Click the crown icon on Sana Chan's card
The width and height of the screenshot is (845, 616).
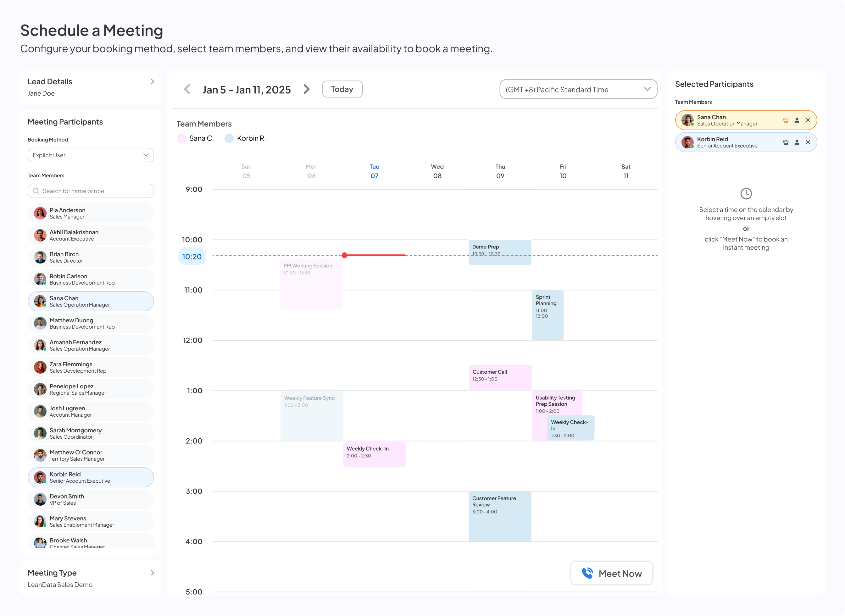point(785,120)
